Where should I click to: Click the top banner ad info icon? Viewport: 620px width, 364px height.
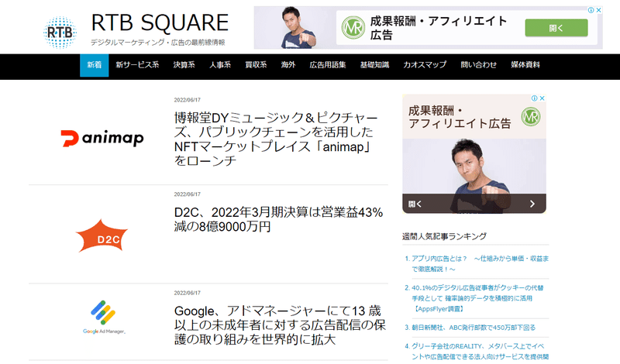pyautogui.click(x=591, y=10)
